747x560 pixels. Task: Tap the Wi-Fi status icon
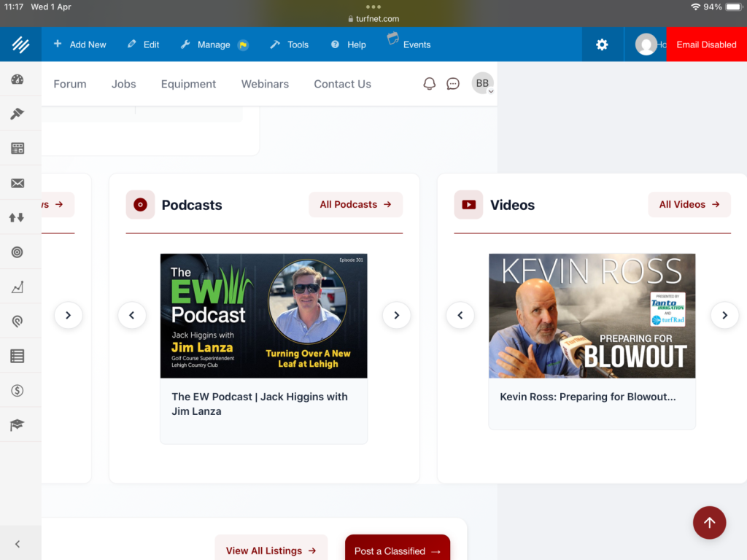[x=695, y=7]
